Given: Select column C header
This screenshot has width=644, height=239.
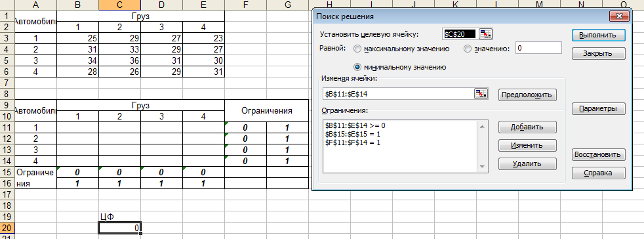Looking at the screenshot, I should (x=119, y=5).
